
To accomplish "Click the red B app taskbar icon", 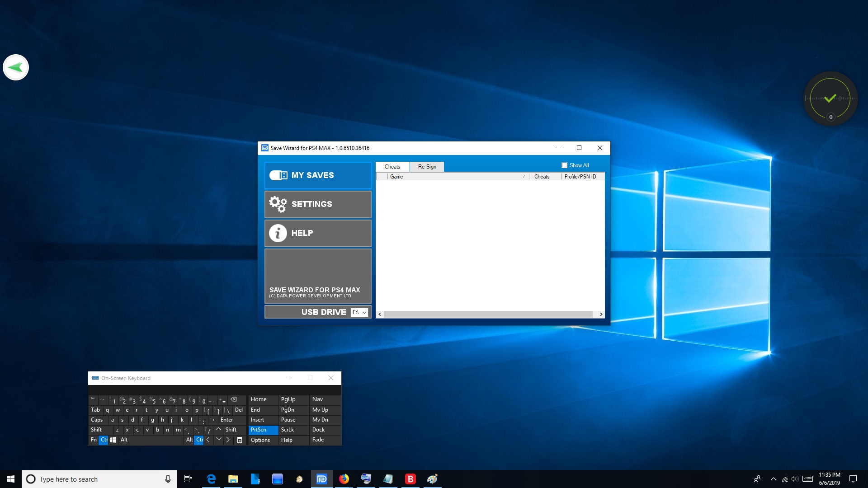I will [410, 479].
